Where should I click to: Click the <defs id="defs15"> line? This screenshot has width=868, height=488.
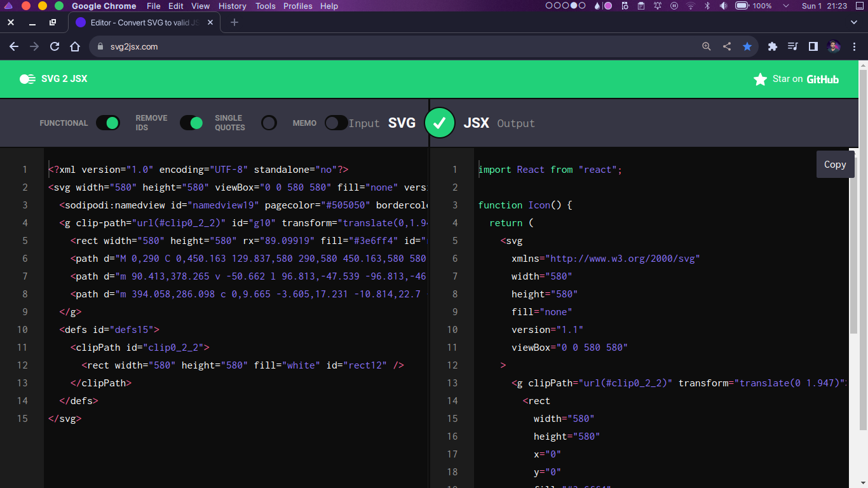click(109, 330)
